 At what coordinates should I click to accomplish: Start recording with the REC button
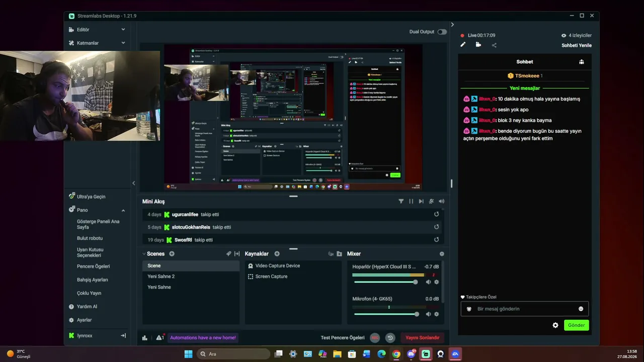(x=375, y=338)
